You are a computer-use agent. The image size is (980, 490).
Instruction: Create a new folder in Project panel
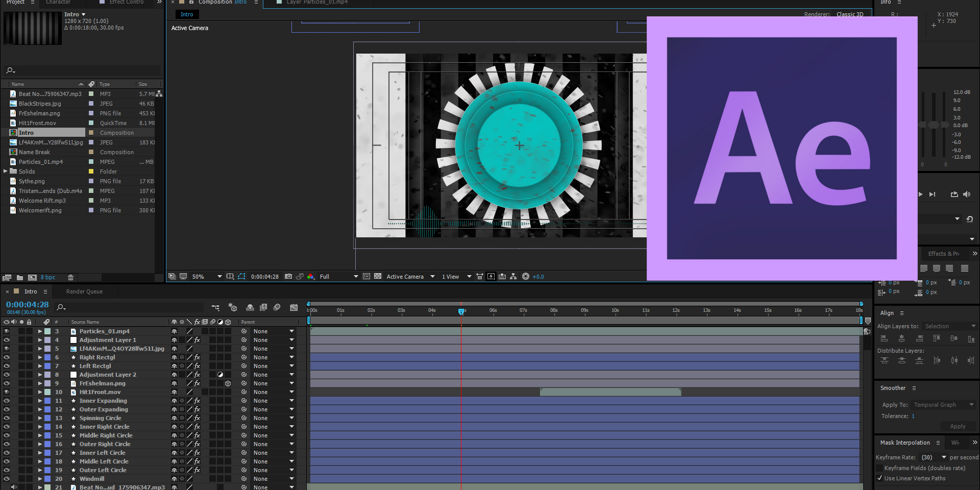click(x=20, y=278)
